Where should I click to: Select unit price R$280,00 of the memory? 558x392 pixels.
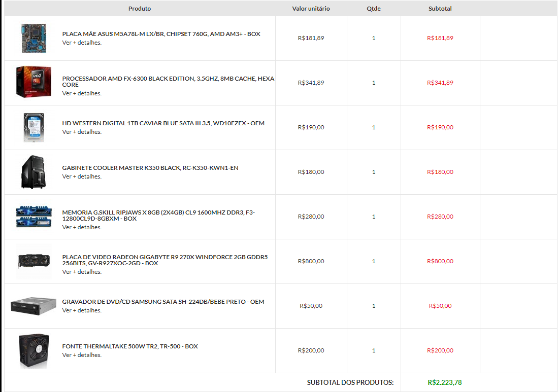[311, 217]
